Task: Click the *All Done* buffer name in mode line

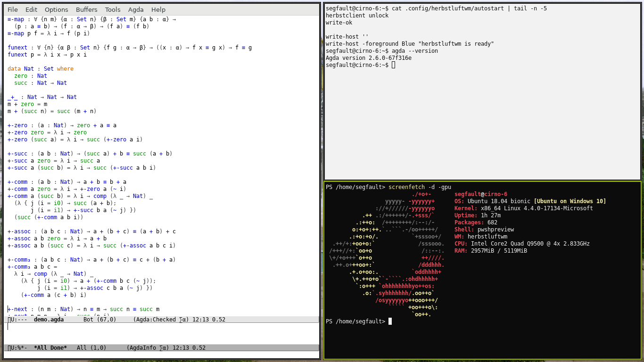Action: [50, 348]
